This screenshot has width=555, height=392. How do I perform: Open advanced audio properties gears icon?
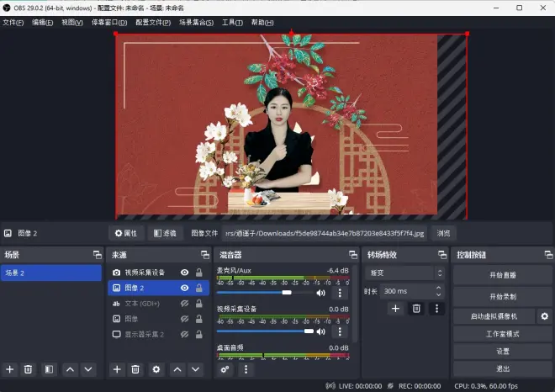225,369
